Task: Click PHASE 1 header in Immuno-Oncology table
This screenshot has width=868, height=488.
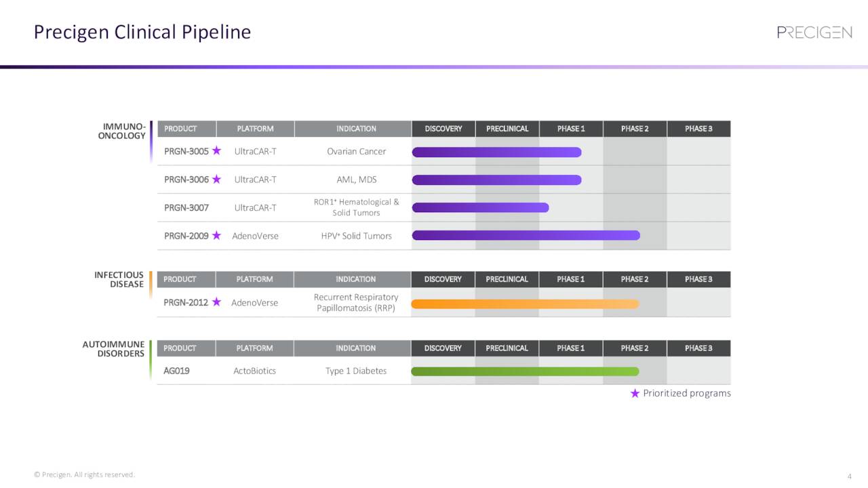Action: click(571, 129)
